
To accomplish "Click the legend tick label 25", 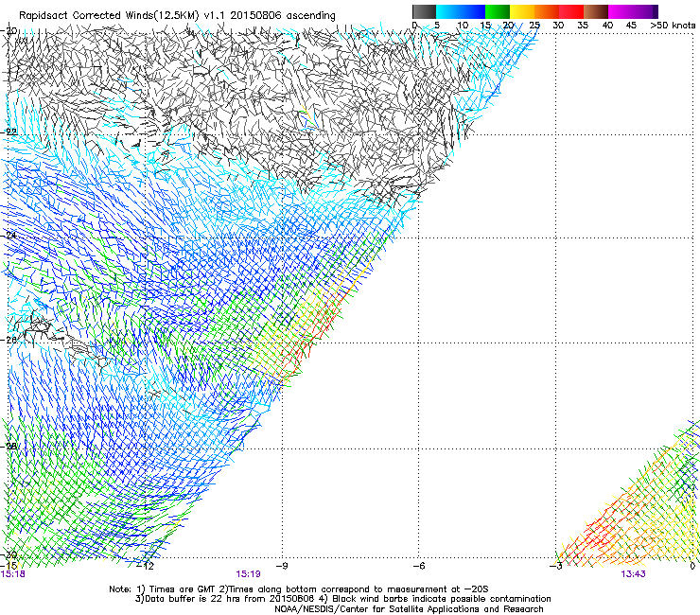I will [x=534, y=26].
